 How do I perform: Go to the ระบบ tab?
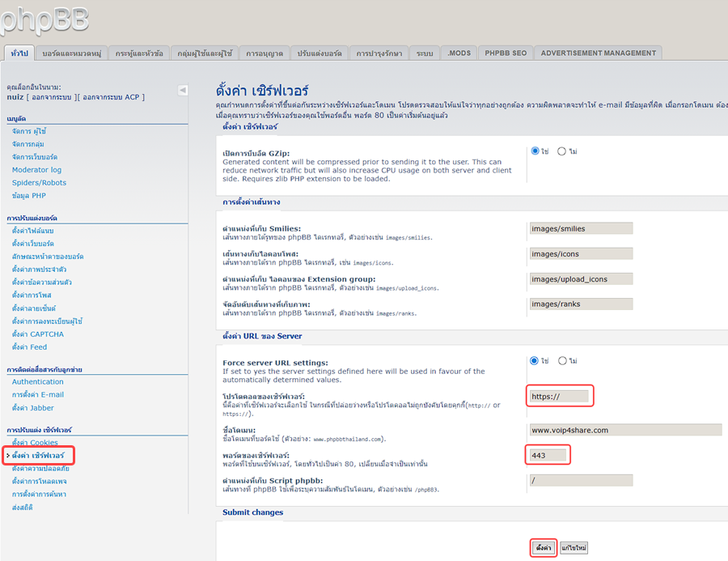[x=425, y=53]
